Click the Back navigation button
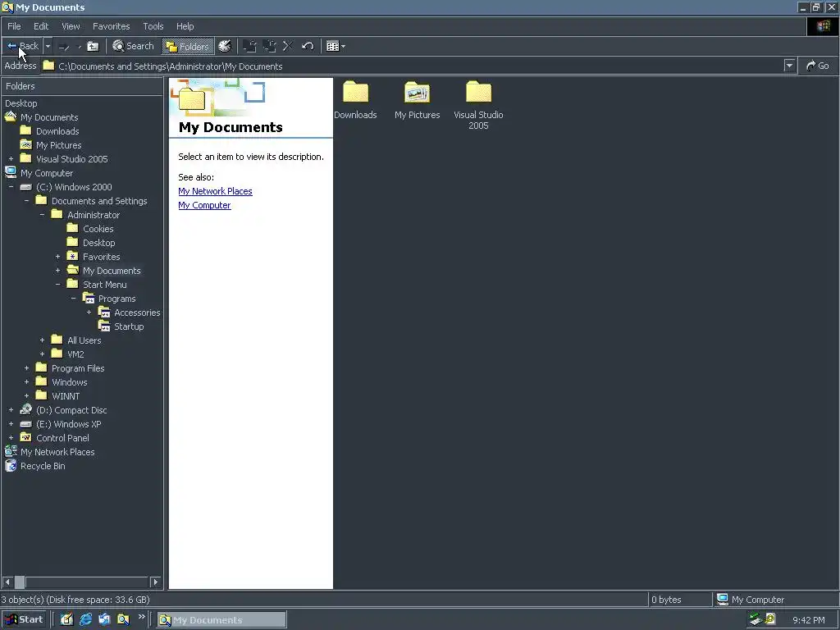The image size is (840, 630). point(22,46)
